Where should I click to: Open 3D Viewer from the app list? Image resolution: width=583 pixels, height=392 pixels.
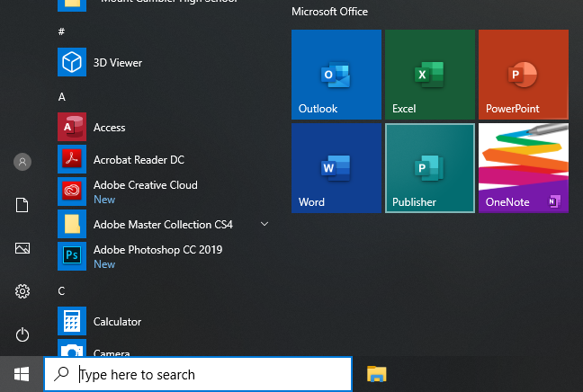(x=164, y=62)
